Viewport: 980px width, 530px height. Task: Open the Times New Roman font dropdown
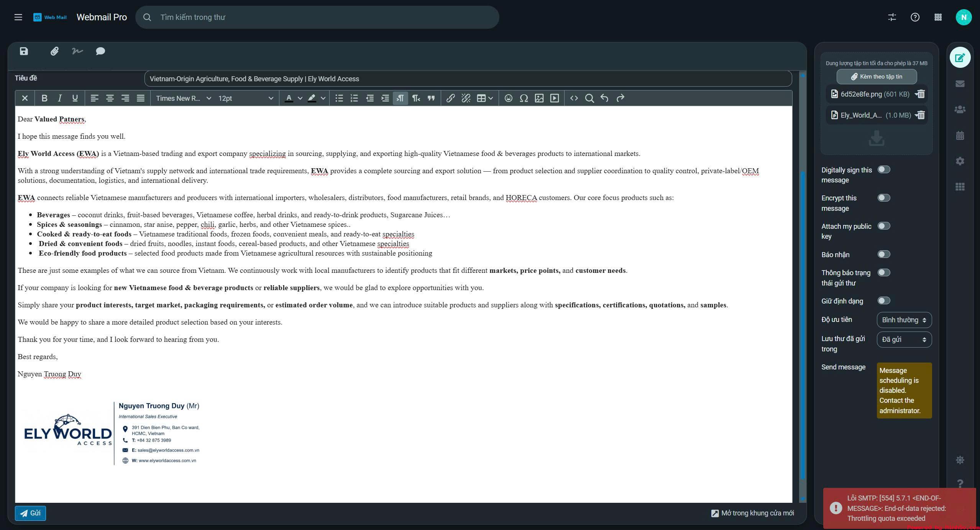point(183,98)
